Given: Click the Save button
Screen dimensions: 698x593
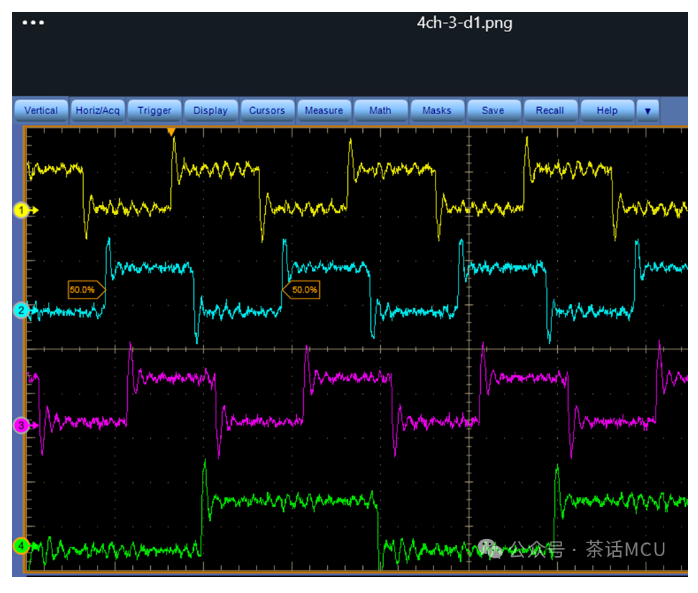Looking at the screenshot, I should (x=493, y=110).
